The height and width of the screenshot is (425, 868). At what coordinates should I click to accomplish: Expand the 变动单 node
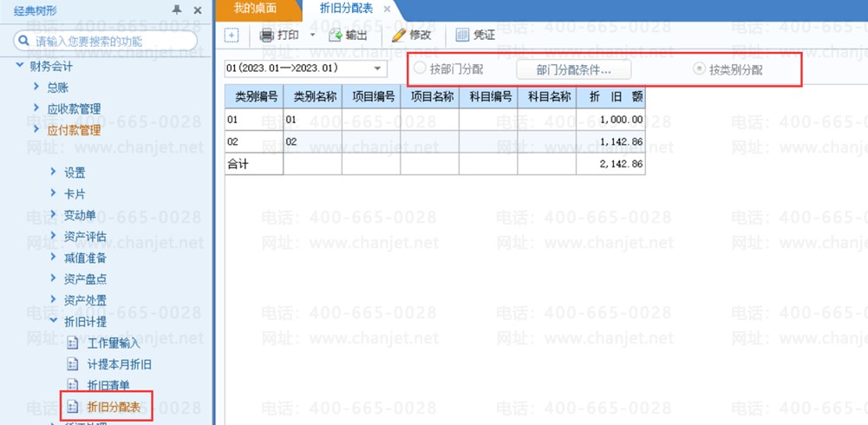53,214
